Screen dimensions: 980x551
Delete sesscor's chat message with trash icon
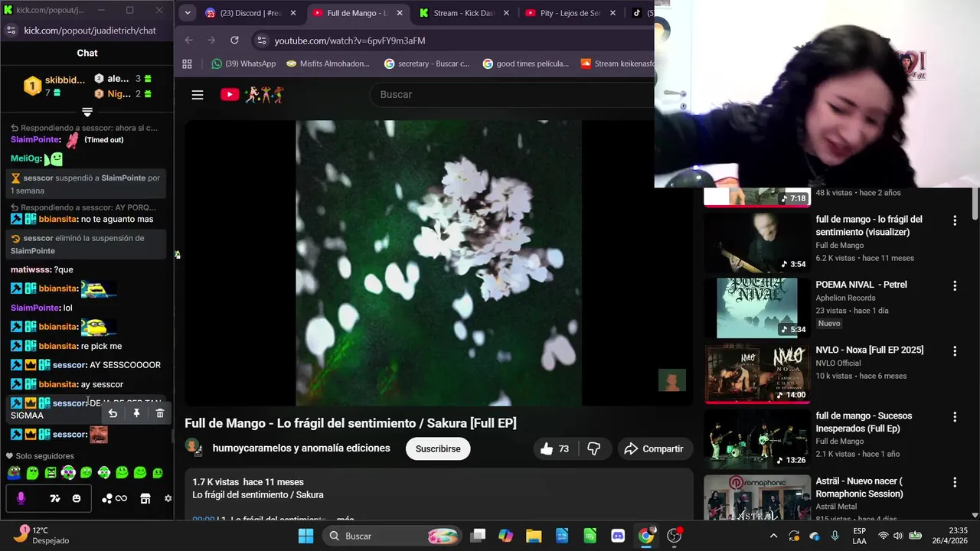(x=159, y=413)
